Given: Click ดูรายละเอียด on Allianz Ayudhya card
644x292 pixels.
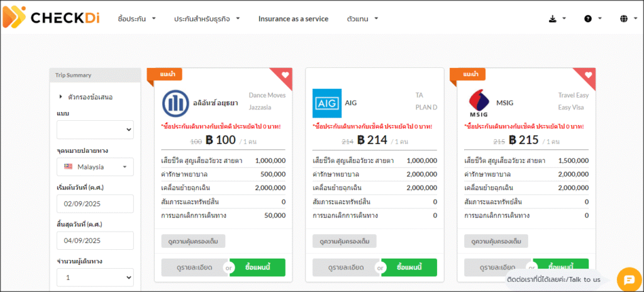Looking at the screenshot, I should [195, 267].
